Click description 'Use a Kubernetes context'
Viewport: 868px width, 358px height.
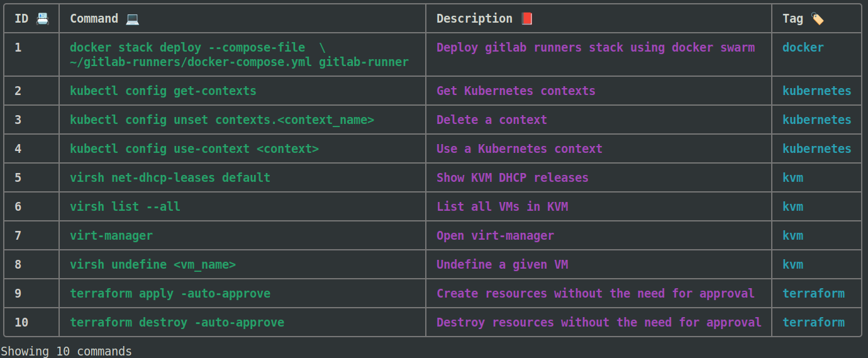520,148
